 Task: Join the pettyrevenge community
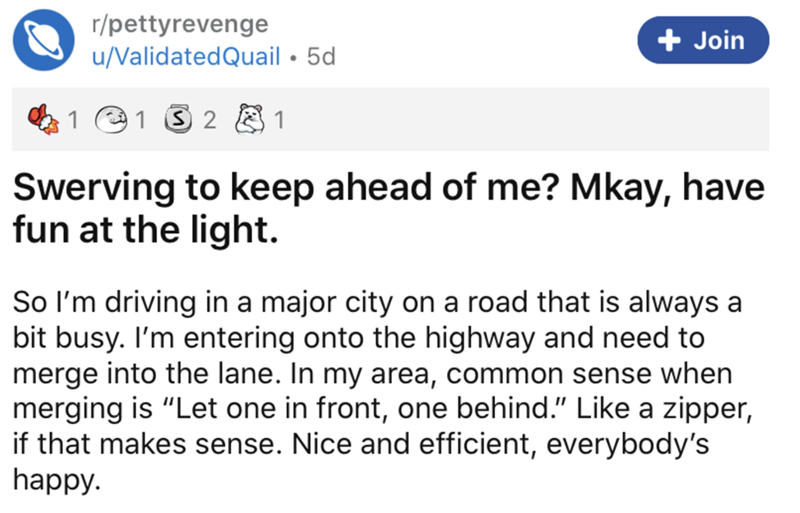coord(704,41)
